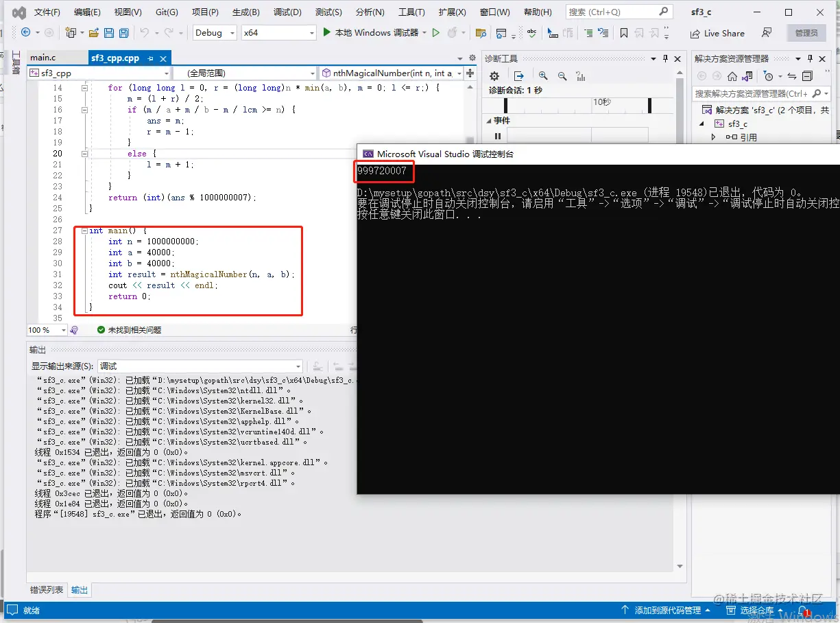
Task: Click the editor settings gear above split bar
Action: coord(472,58)
